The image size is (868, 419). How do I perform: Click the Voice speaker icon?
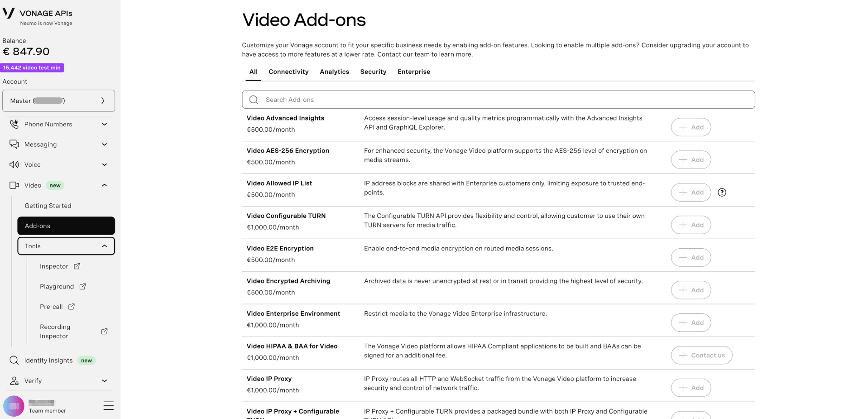(x=14, y=164)
